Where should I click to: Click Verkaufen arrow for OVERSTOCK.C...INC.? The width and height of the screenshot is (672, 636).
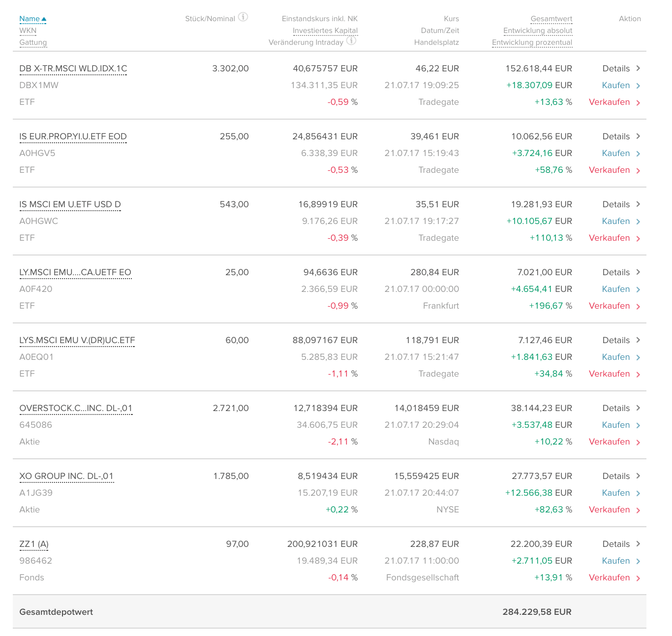[x=638, y=443]
